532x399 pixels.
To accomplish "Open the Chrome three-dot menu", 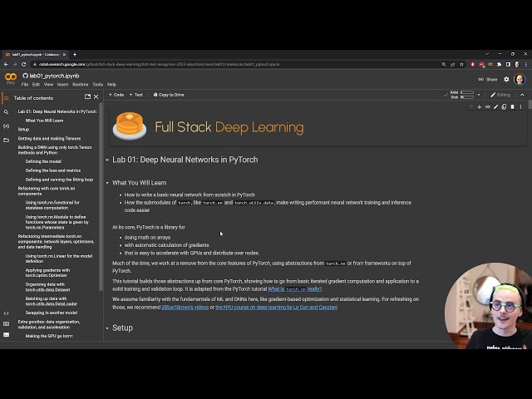I will (x=526, y=64).
